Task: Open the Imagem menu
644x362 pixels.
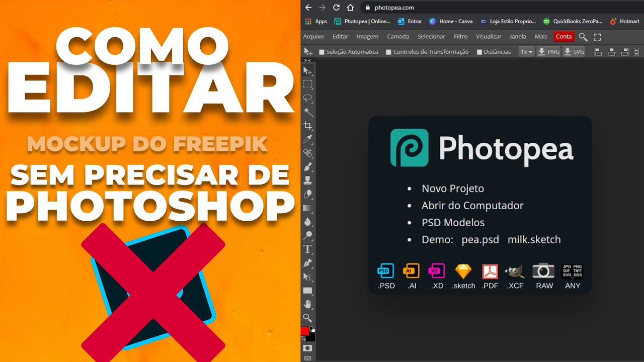Action: coord(368,37)
